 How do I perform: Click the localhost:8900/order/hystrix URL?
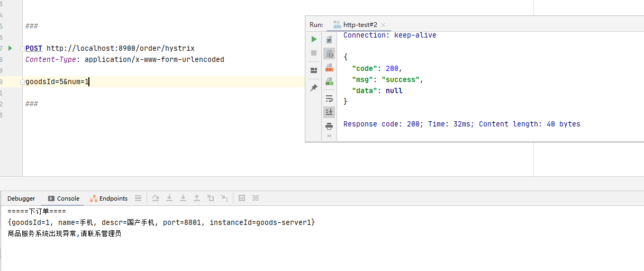[120, 48]
